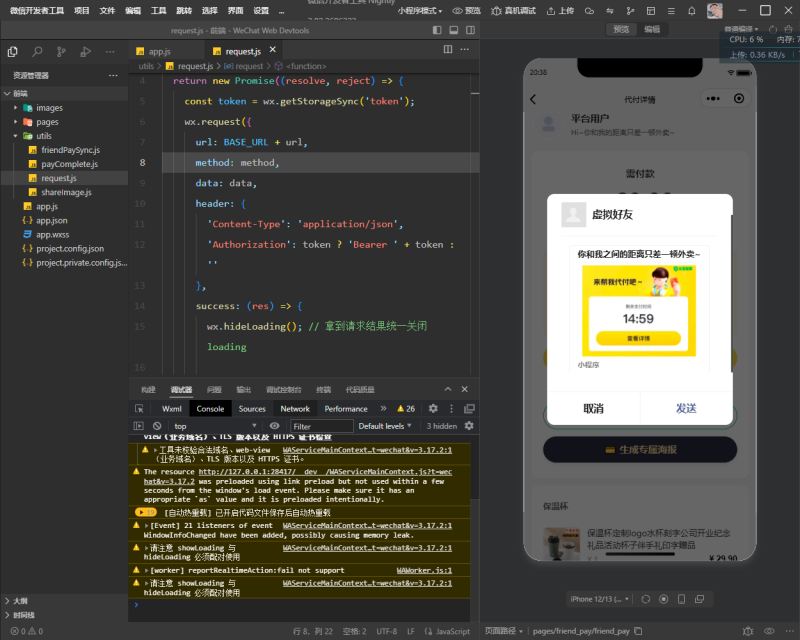Screen dimensions: 800x640
Task: Close the debugger panel with X
Action: pyautogui.click(x=465, y=389)
